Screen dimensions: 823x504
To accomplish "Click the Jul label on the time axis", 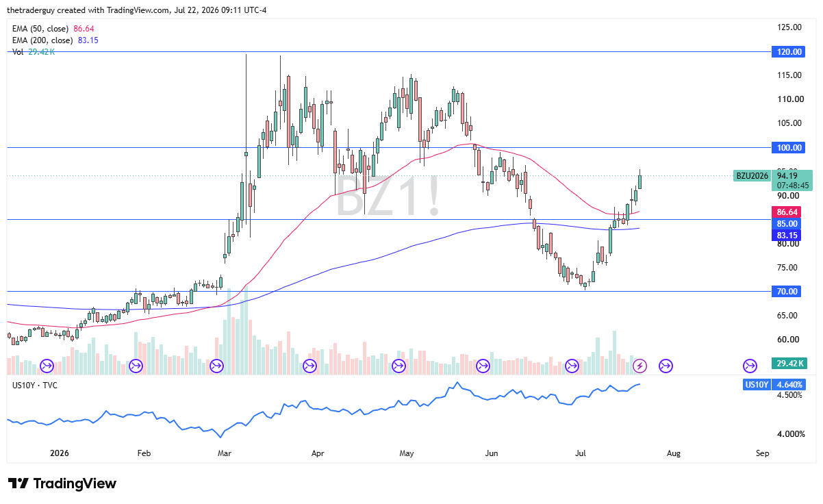I will (x=582, y=453).
